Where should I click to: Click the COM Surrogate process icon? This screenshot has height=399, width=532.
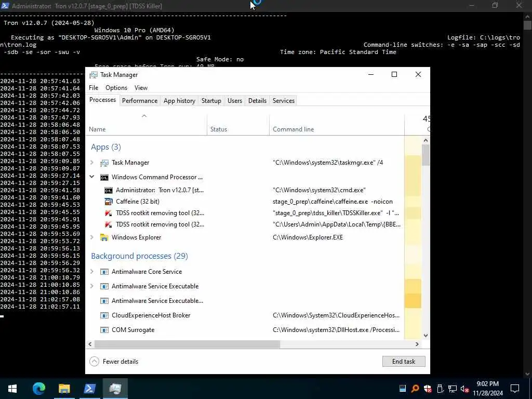(x=104, y=330)
